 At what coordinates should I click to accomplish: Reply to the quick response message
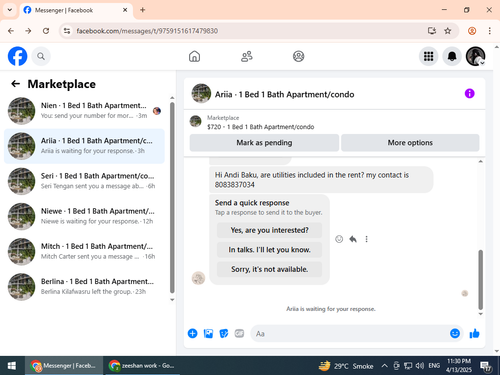coord(353,239)
